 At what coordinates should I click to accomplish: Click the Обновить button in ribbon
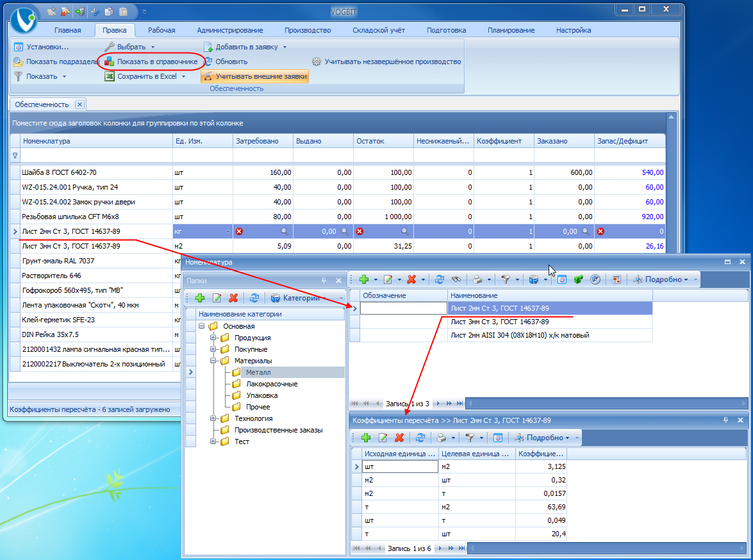[226, 62]
